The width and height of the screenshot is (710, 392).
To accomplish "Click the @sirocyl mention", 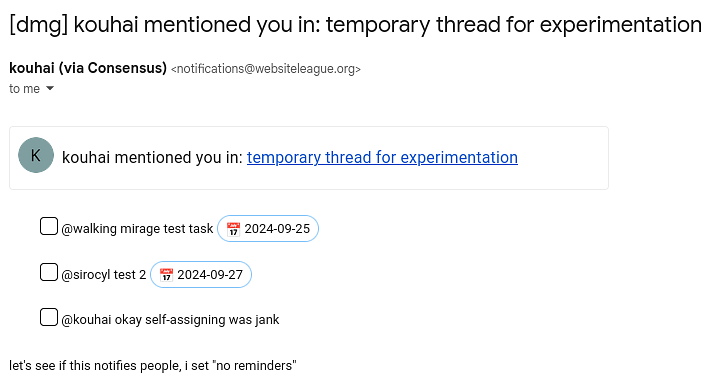I will tap(86, 275).
